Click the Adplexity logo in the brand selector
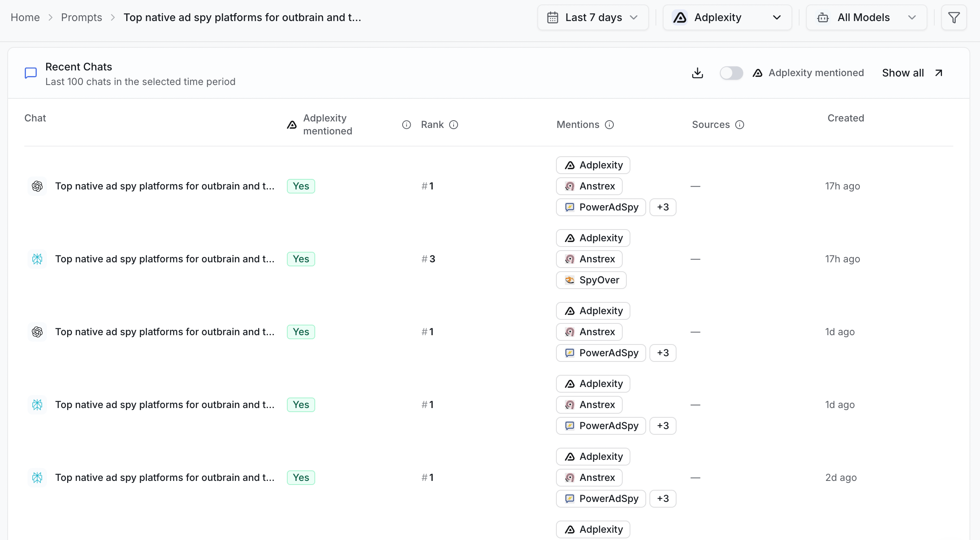 pos(680,17)
